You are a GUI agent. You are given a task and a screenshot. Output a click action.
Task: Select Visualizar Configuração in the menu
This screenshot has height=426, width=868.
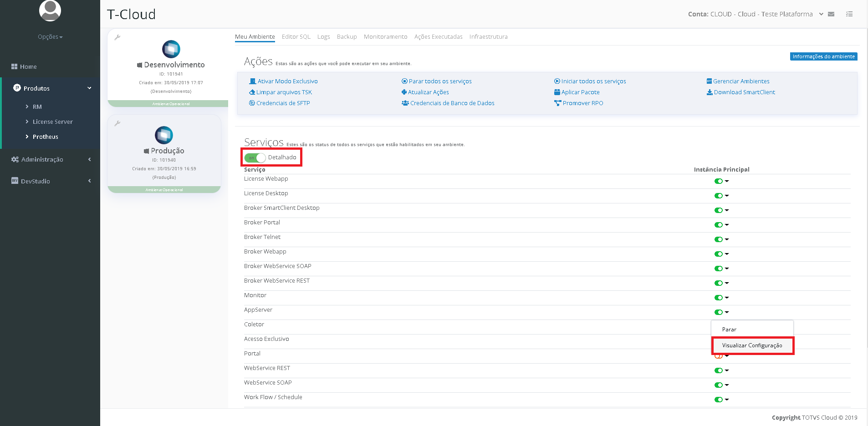point(752,345)
